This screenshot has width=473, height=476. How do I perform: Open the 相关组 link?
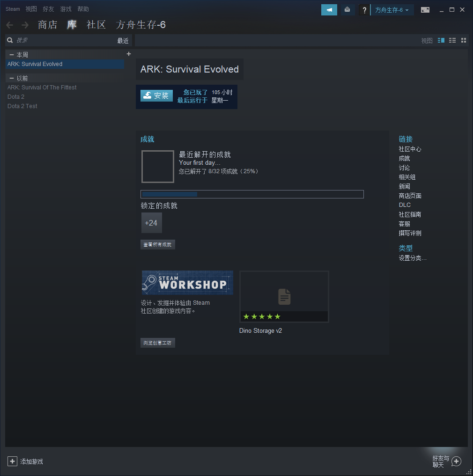click(407, 177)
